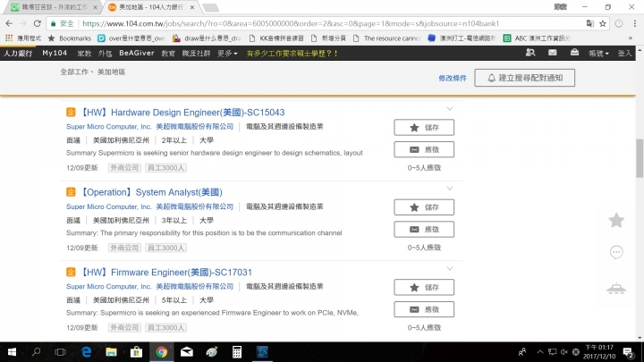
Task: Click the translate page icon in address bar
Action: pyautogui.click(x=589, y=23)
